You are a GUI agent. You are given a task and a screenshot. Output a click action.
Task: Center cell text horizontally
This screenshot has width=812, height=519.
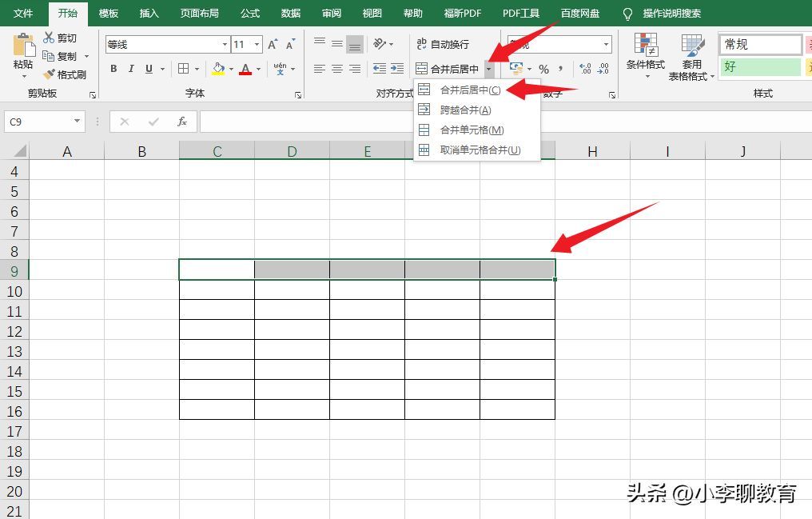click(x=337, y=68)
